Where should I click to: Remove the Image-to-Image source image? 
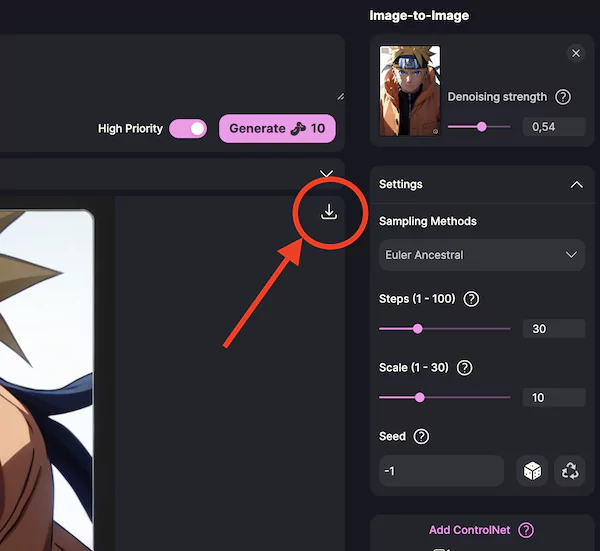(x=576, y=53)
